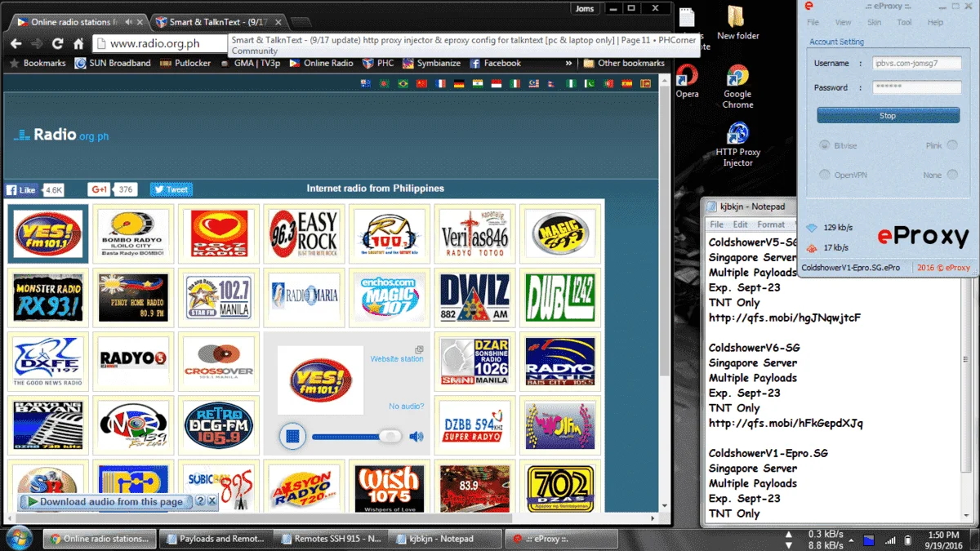Open the Crossover 105.1 station
The width and height of the screenshot is (980, 551).
218,361
